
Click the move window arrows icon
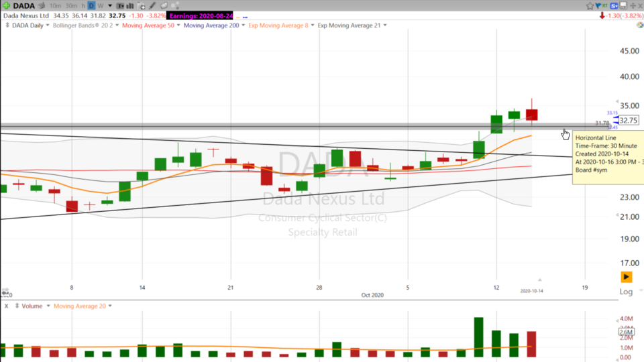[x=633, y=6]
